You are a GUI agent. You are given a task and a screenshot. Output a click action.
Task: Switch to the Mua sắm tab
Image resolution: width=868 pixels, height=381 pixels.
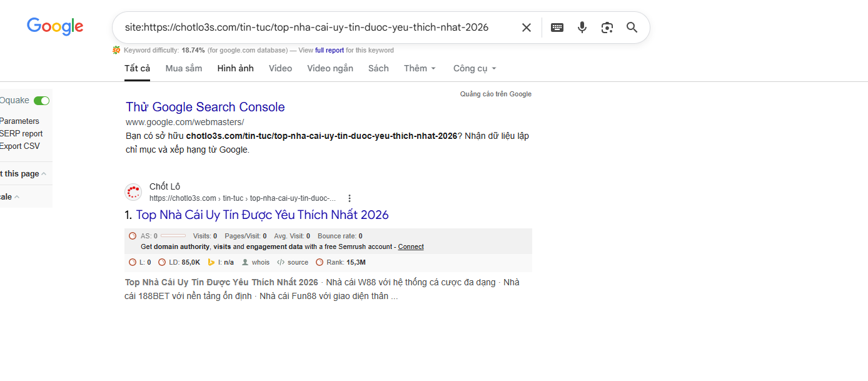point(184,68)
